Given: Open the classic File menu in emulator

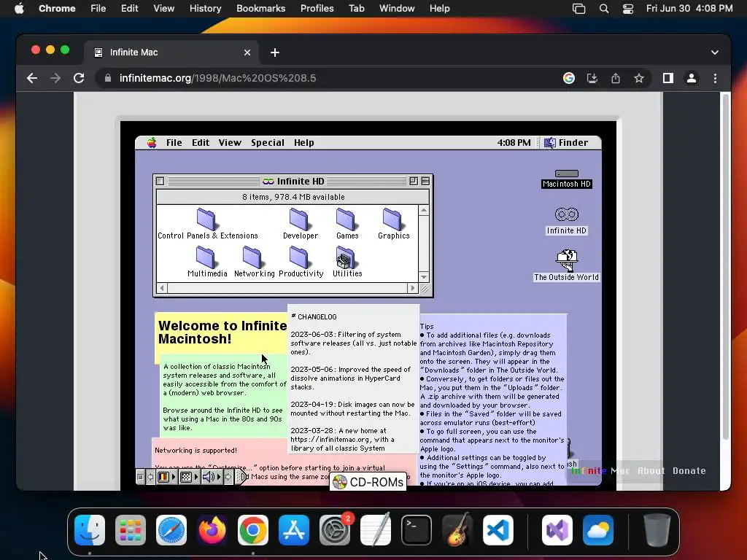Looking at the screenshot, I should point(174,142).
